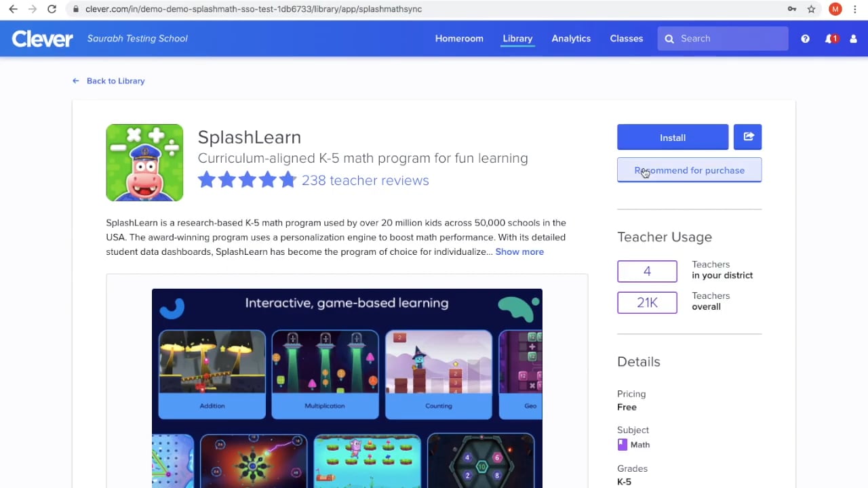
Task: Click the lock icon in address bar
Action: [76, 9]
